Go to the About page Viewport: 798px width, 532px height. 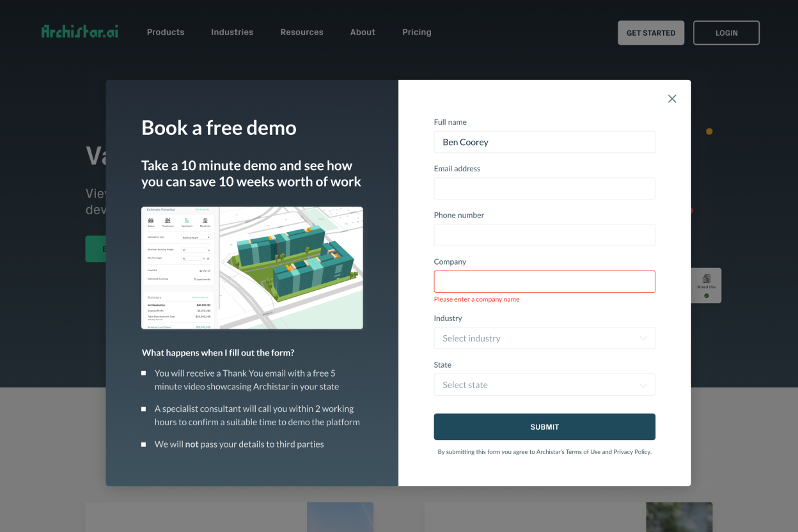pyautogui.click(x=363, y=32)
